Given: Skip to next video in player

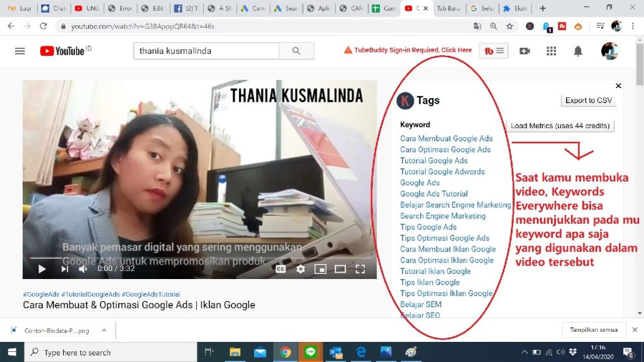Looking at the screenshot, I should pyautogui.click(x=64, y=269).
